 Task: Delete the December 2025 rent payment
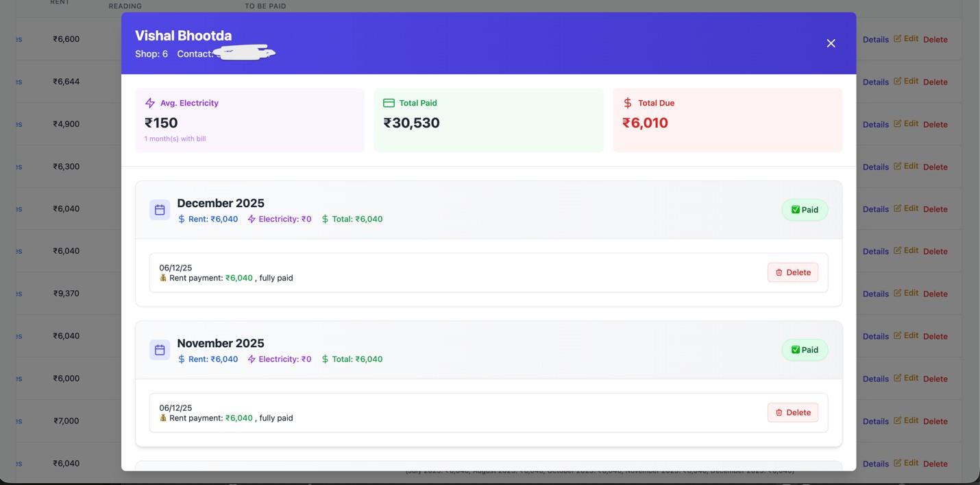pyautogui.click(x=792, y=272)
